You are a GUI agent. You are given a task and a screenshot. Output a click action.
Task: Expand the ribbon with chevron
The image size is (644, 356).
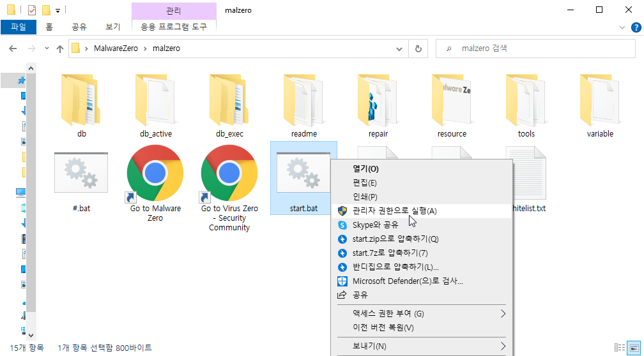tap(622, 27)
